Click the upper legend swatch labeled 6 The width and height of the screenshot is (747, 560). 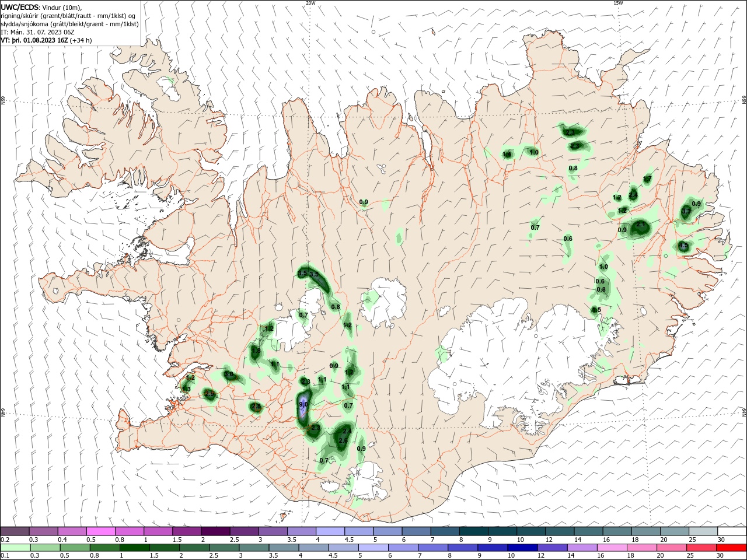[417, 531]
